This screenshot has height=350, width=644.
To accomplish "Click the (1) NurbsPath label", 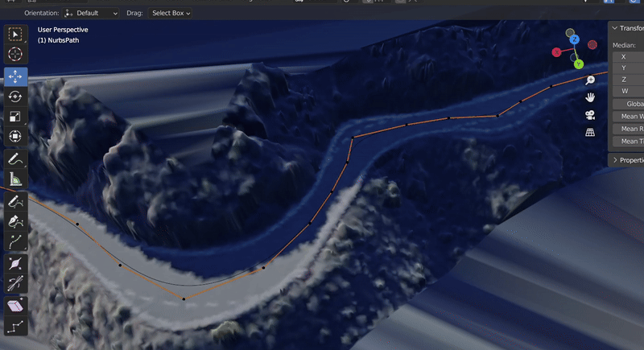I will click(58, 40).
